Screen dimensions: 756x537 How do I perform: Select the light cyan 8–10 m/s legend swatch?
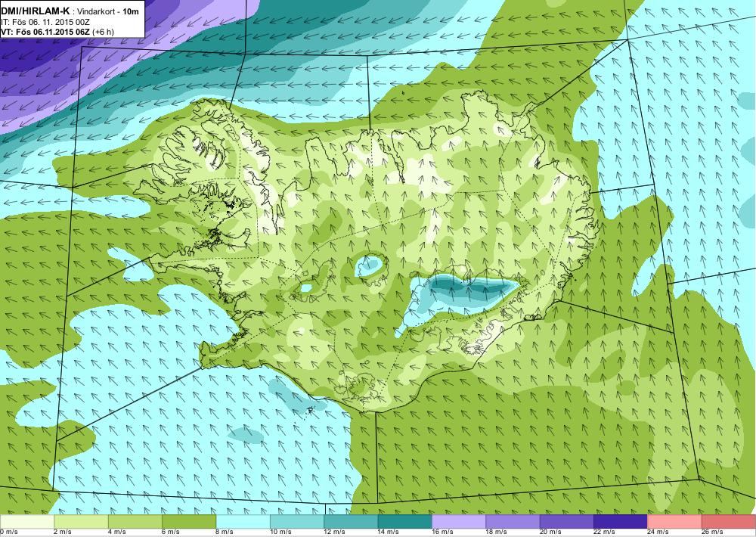(x=243, y=522)
